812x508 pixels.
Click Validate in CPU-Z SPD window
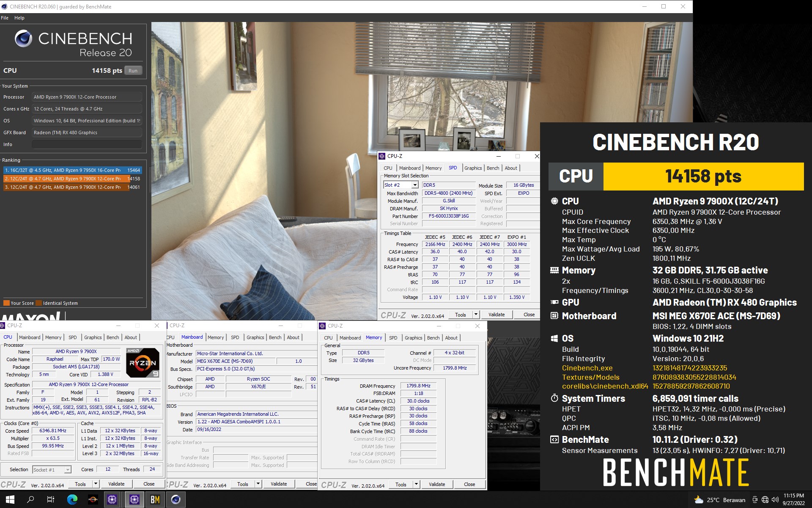click(497, 315)
